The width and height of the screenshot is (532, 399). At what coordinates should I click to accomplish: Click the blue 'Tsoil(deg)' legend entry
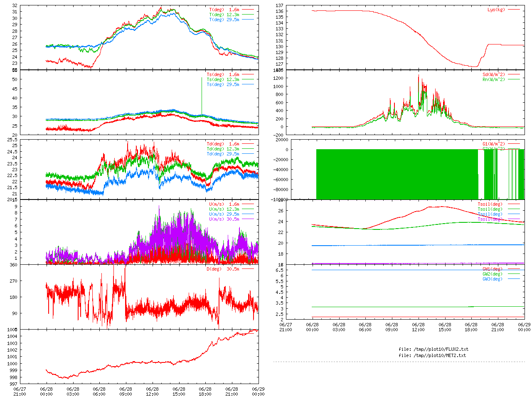(490, 214)
